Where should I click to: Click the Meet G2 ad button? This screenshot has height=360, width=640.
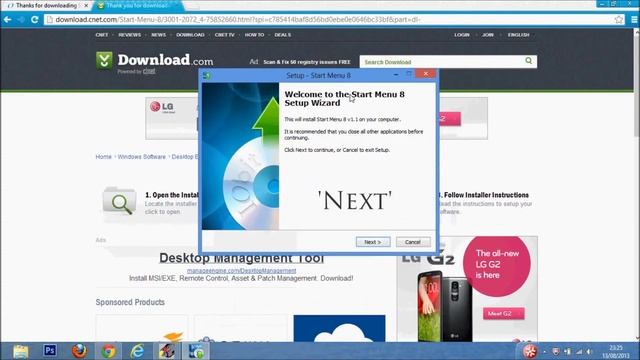[x=504, y=313]
